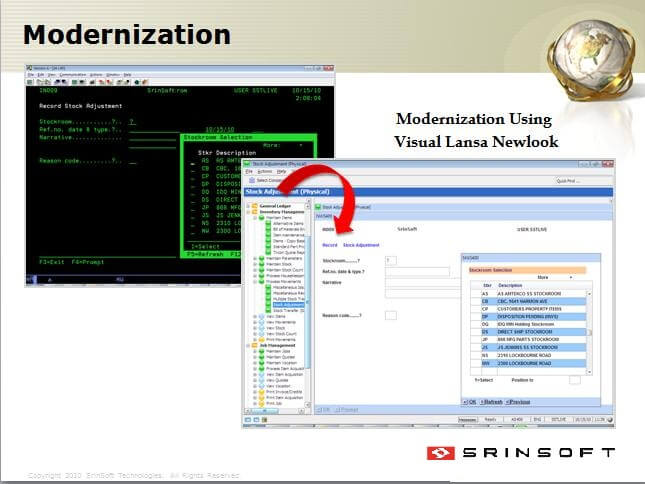Open File menu in the terminal emulator window
This screenshot has height=484, width=645.
30,75
